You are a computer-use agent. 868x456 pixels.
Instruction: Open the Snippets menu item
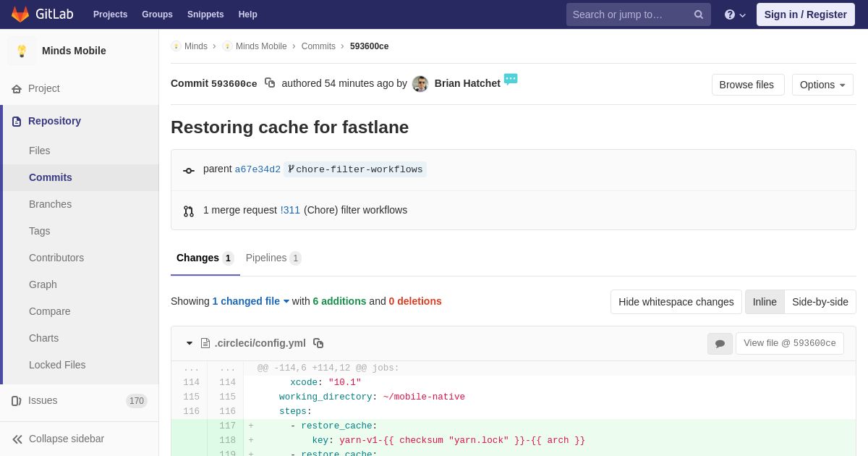tap(205, 14)
